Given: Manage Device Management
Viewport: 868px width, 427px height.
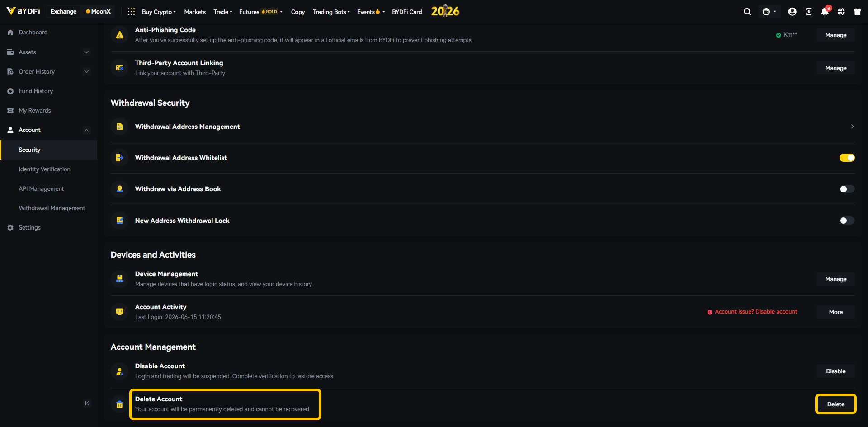Looking at the screenshot, I should click(x=835, y=279).
